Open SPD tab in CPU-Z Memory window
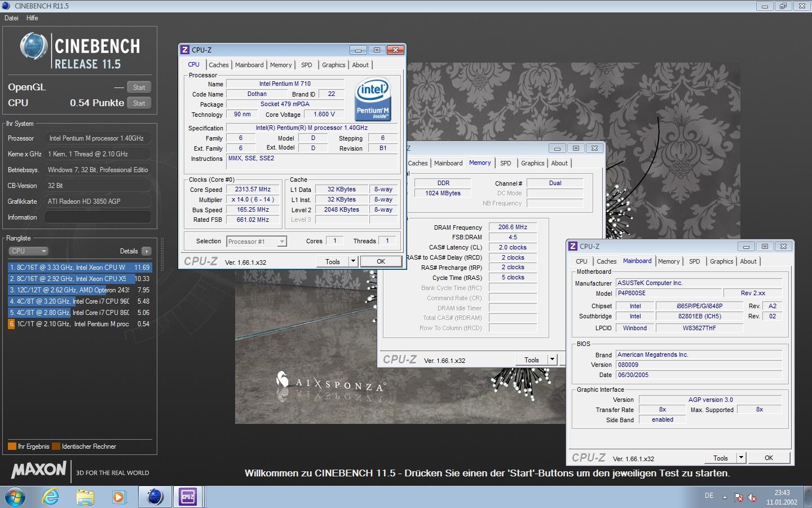The image size is (812, 508). 506,163
